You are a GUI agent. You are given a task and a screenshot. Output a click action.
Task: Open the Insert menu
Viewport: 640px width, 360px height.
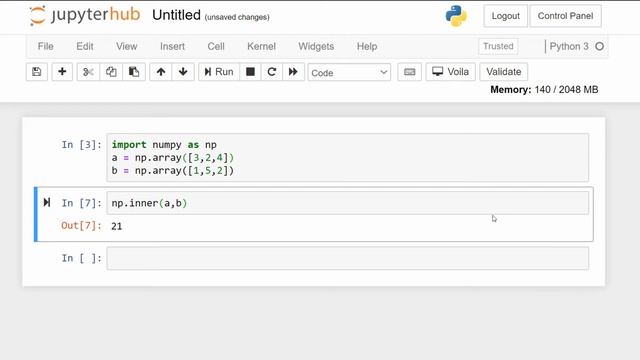172,47
